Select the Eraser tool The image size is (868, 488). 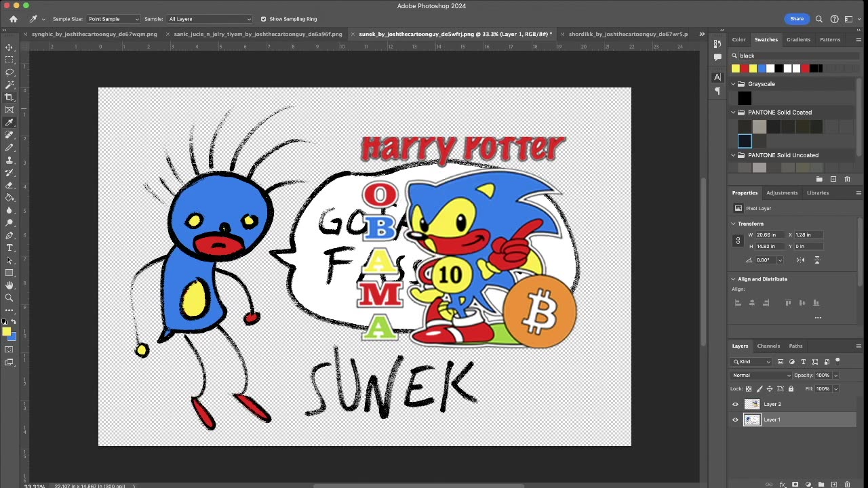tap(9, 185)
